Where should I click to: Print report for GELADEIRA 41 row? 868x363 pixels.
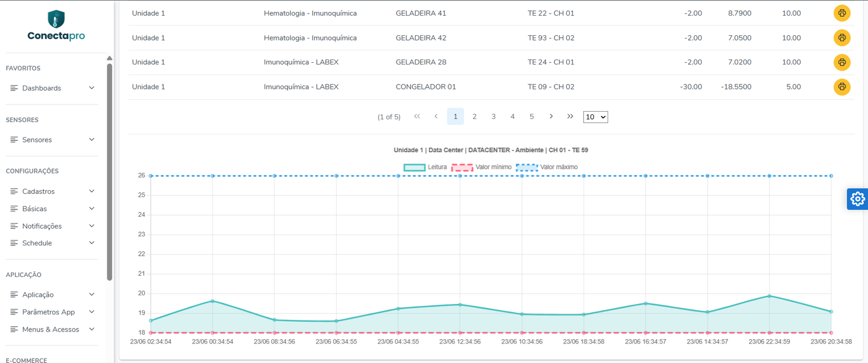click(841, 13)
